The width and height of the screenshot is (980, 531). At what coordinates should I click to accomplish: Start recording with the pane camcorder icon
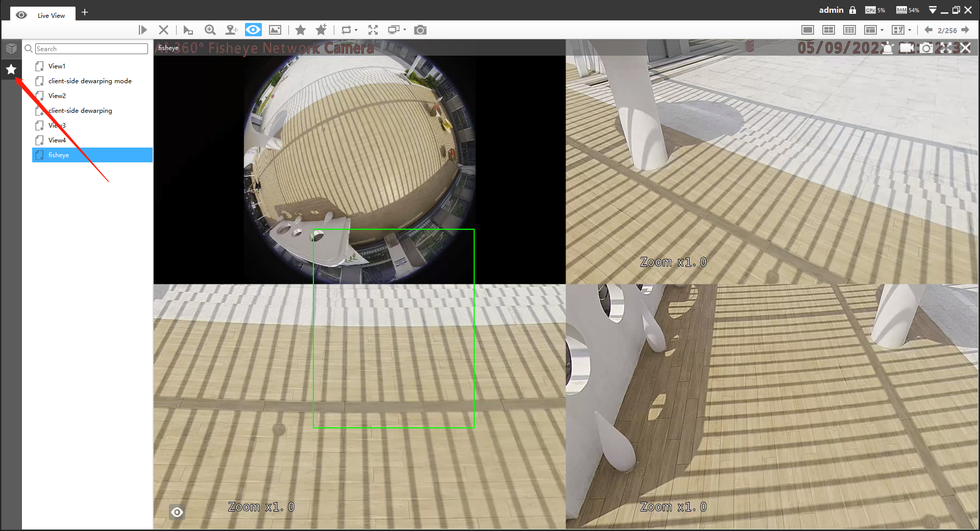906,48
